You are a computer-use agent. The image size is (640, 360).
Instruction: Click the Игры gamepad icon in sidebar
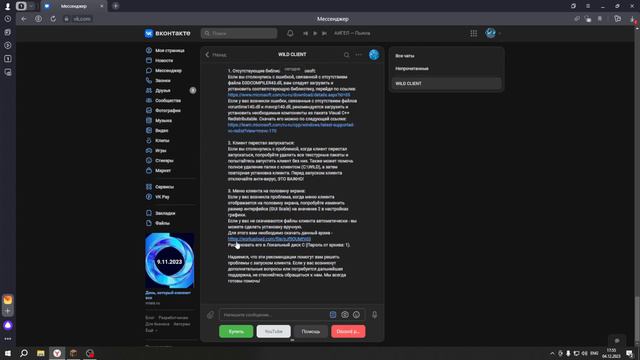click(x=149, y=150)
